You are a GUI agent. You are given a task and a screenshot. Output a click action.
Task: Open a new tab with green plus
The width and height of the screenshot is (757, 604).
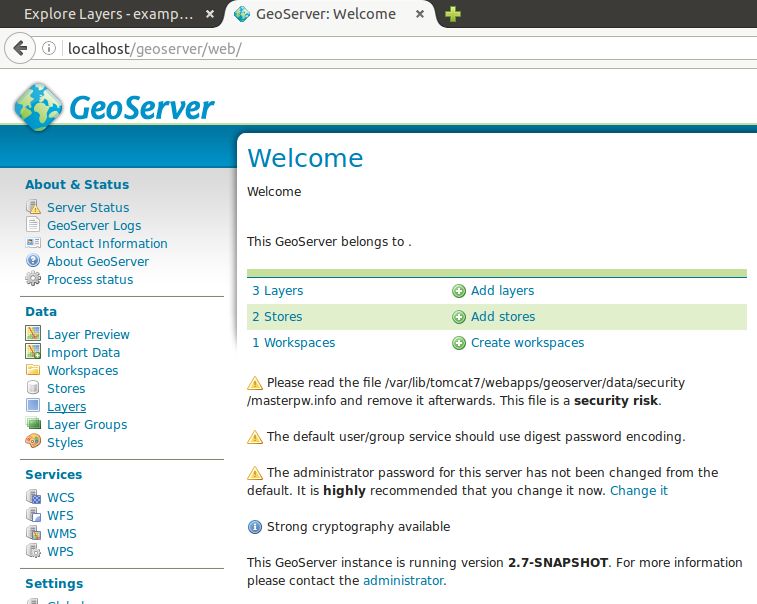[452, 14]
